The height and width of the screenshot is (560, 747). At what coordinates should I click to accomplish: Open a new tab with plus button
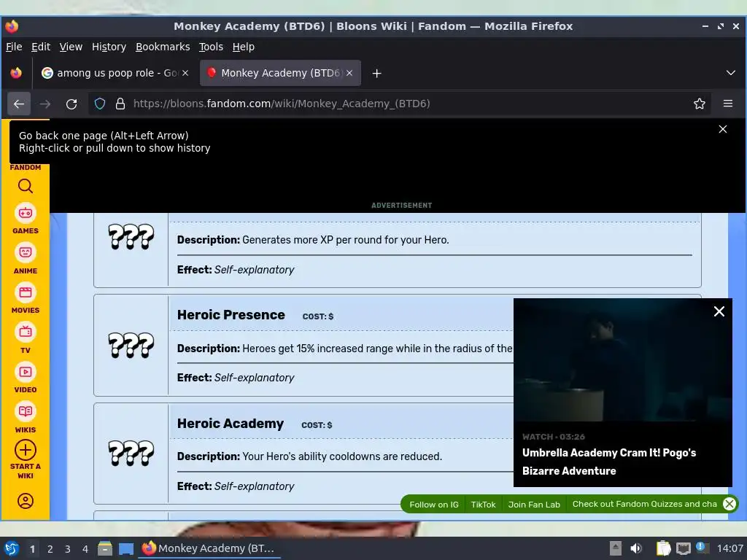tap(377, 74)
